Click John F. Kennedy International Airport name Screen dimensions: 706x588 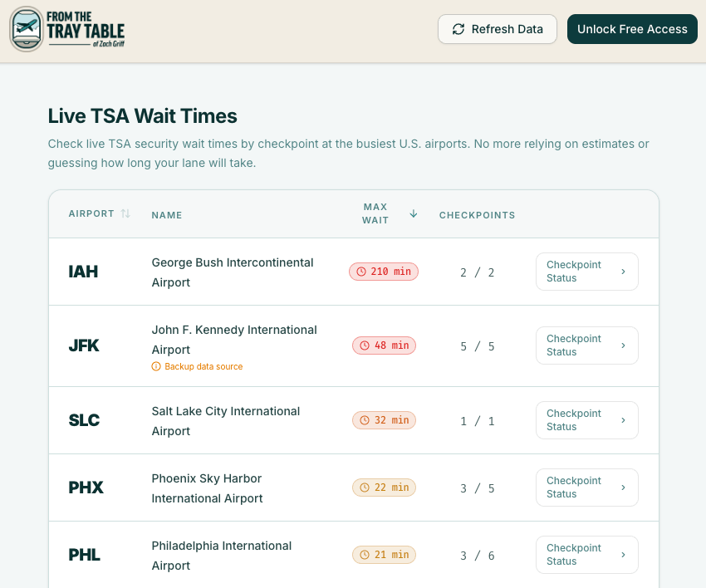pyautogui.click(x=234, y=340)
